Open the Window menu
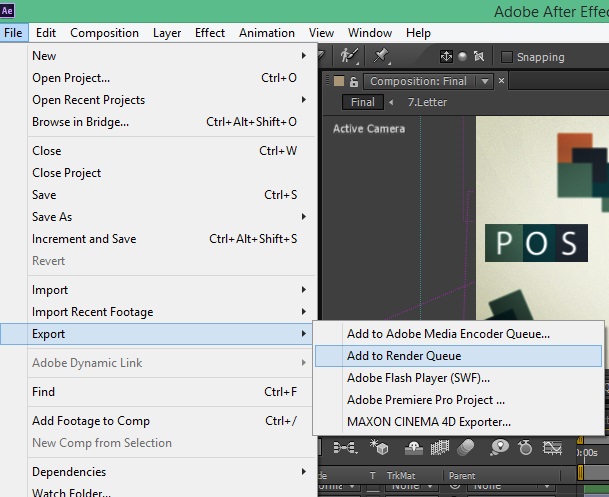The image size is (609, 497). [x=370, y=33]
